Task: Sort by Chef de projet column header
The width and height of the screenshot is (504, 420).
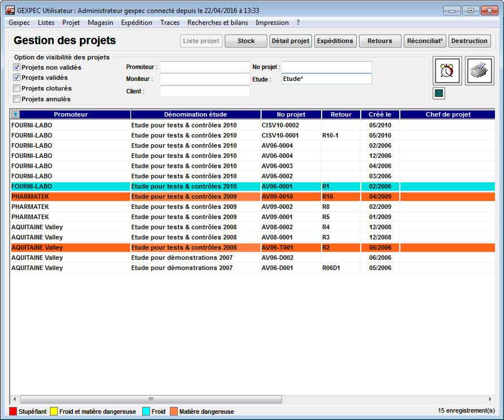Action: coord(448,114)
